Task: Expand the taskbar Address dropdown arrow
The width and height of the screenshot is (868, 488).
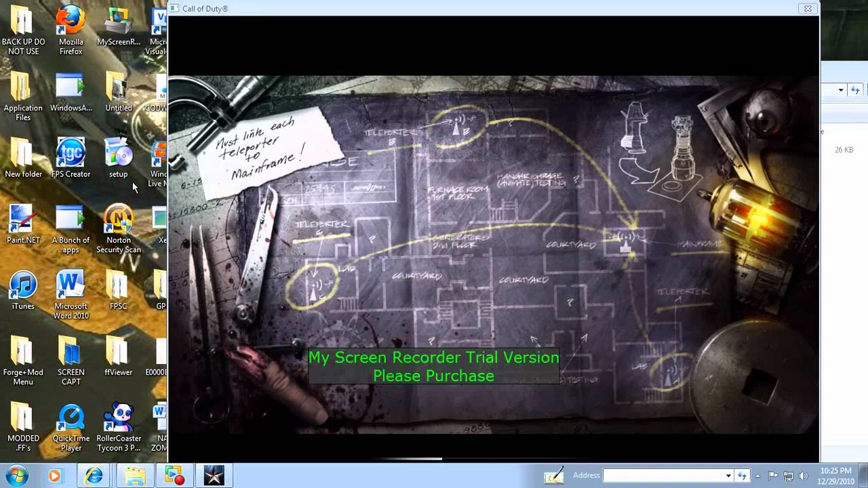Action: [x=728, y=476]
